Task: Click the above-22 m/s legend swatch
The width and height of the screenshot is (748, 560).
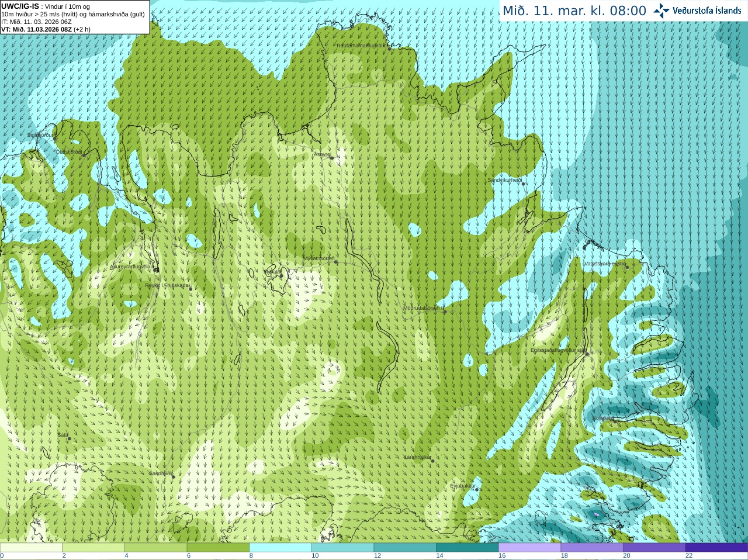Action: [716, 548]
